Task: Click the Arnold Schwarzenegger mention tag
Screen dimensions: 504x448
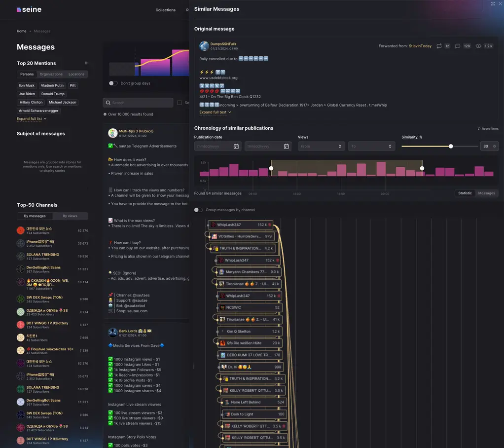Action: (38, 111)
